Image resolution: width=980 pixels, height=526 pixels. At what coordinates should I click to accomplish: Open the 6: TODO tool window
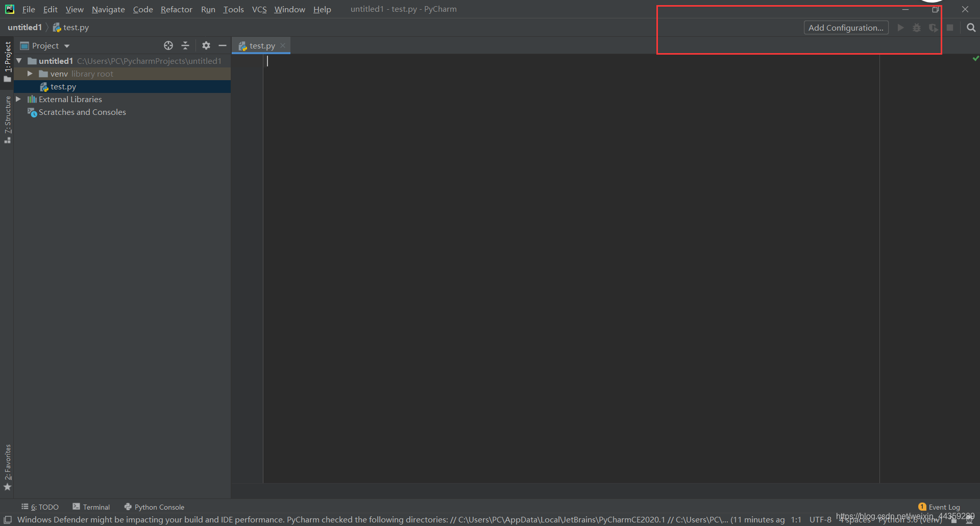(40, 507)
